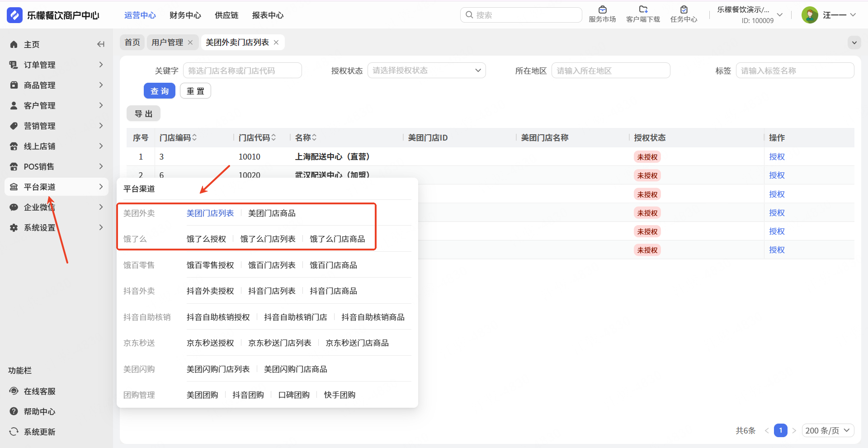Open 饿了么门店列表 in flyout menu
The height and width of the screenshot is (448, 868).
tap(268, 239)
